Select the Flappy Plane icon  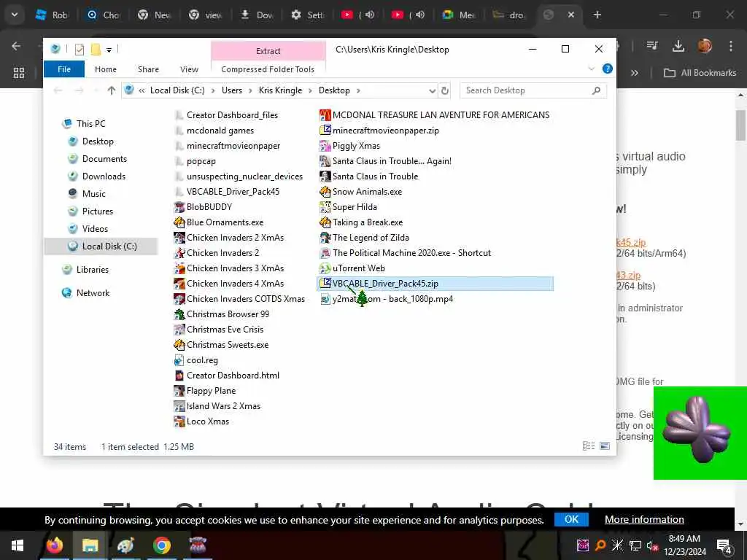pyautogui.click(x=179, y=391)
